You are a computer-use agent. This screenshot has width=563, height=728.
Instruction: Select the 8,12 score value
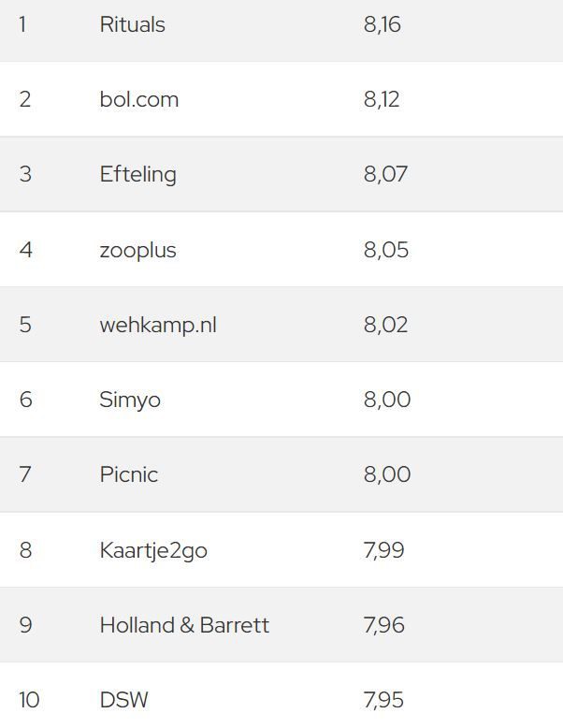click(382, 99)
